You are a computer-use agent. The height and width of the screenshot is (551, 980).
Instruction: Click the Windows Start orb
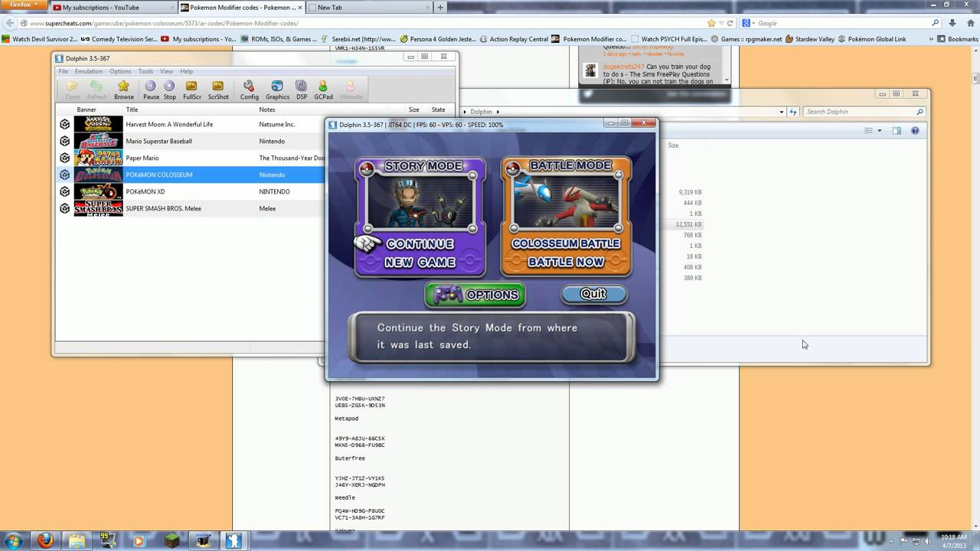pyautogui.click(x=15, y=540)
